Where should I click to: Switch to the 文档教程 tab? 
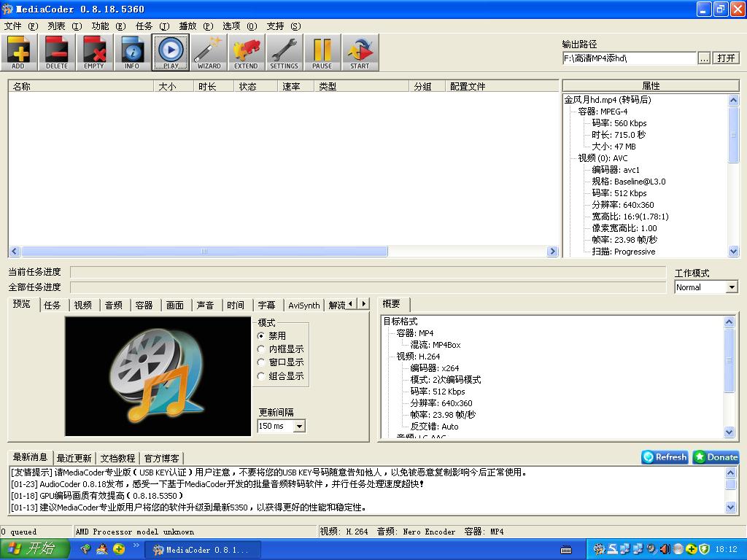[x=117, y=458]
